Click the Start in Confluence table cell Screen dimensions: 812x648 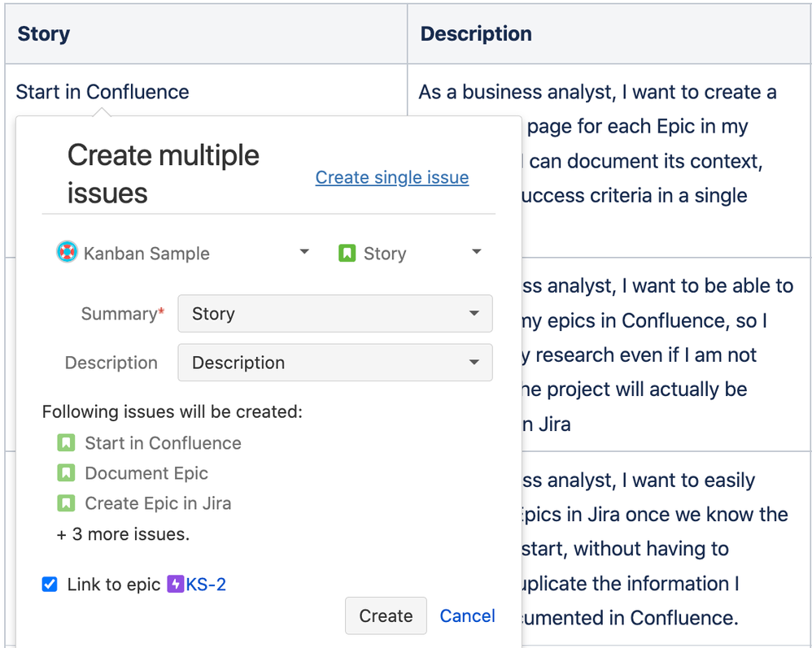point(103,92)
